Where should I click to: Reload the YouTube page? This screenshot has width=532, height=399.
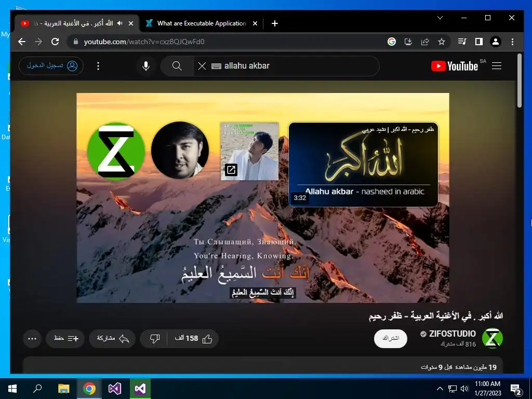coord(55,42)
